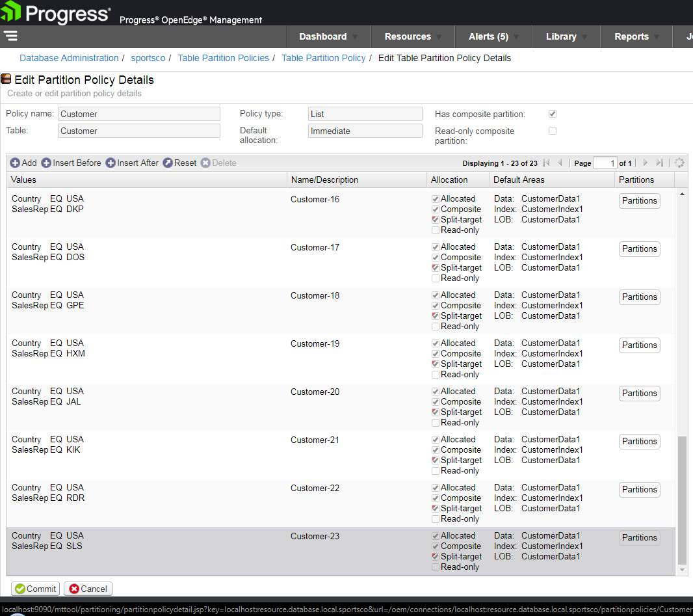Click the Delete toolbar button

pyautogui.click(x=218, y=163)
